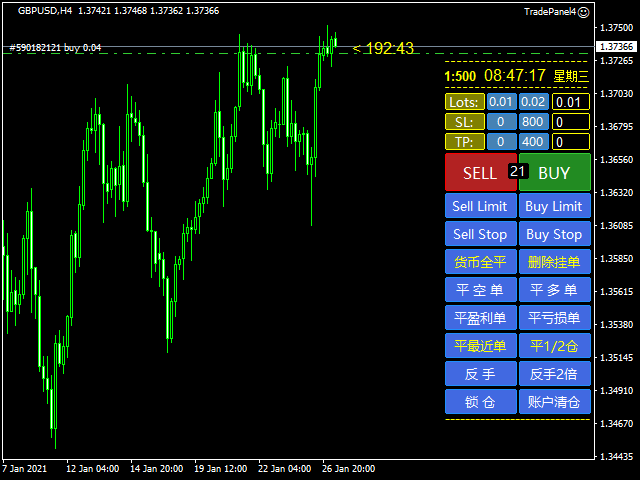Select the 0.01 lots preset

[x=501, y=102]
